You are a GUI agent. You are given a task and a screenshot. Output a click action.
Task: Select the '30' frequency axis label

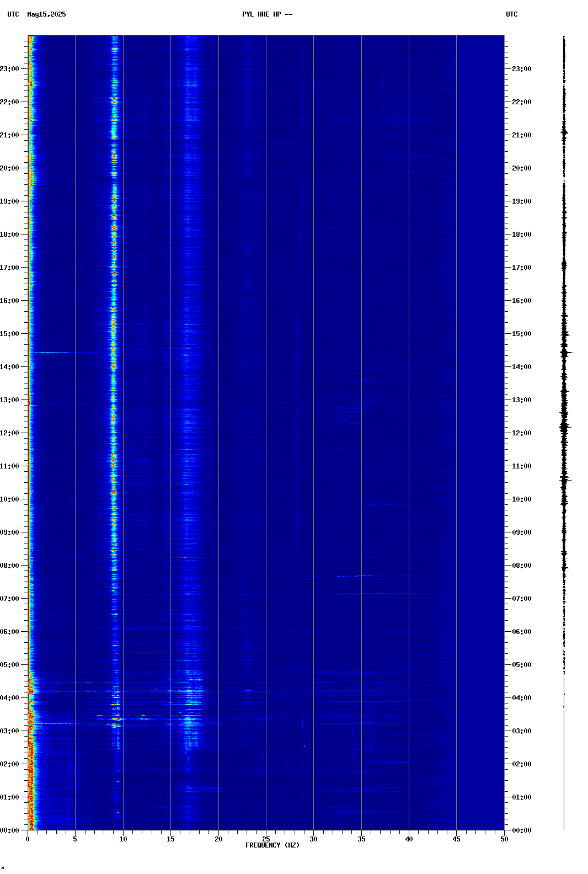click(313, 839)
